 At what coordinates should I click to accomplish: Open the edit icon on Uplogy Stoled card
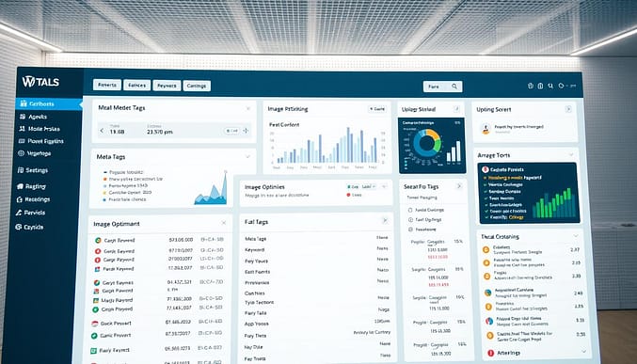click(x=456, y=109)
